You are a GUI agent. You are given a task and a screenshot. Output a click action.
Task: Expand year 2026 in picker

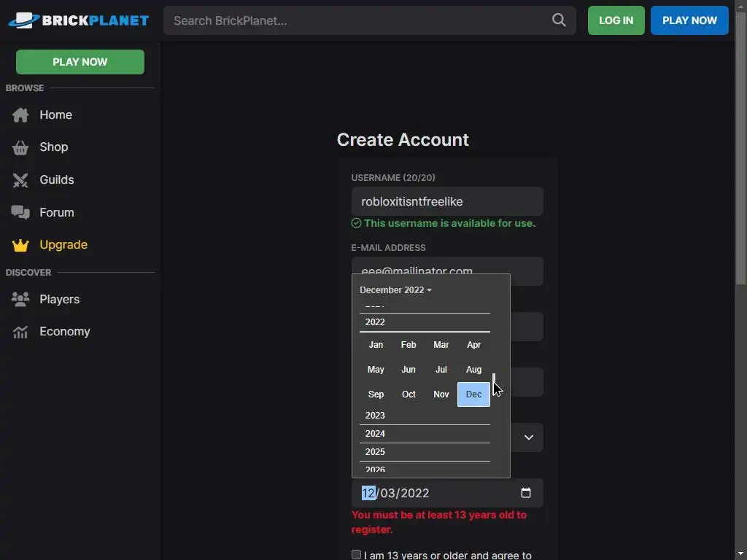click(x=425, y=469)
